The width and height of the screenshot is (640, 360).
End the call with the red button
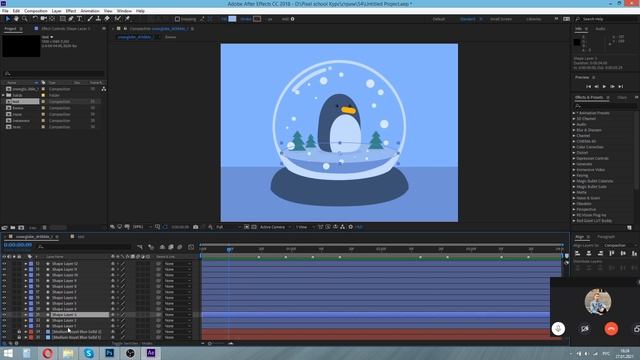pyautogui.click(x=611, y=329)
